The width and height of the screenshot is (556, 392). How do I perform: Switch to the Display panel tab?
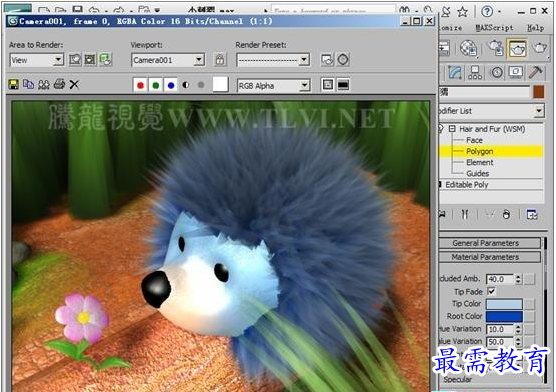tap(516, 72)
